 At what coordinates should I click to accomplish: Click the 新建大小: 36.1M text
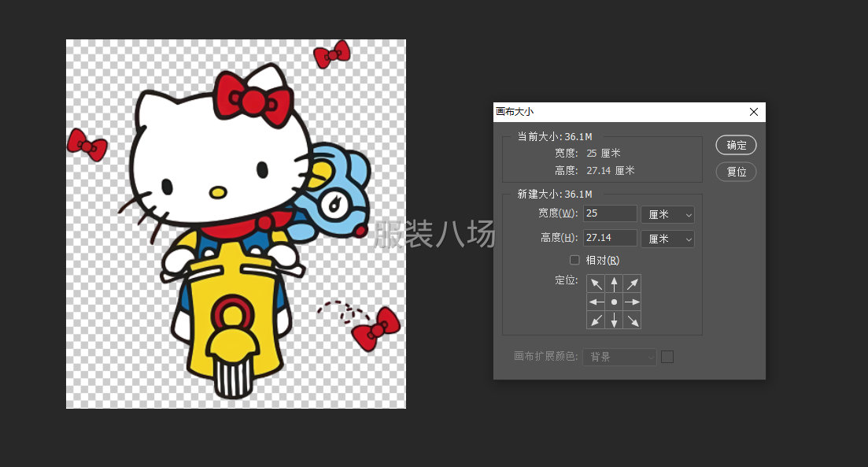click(555, 194)
